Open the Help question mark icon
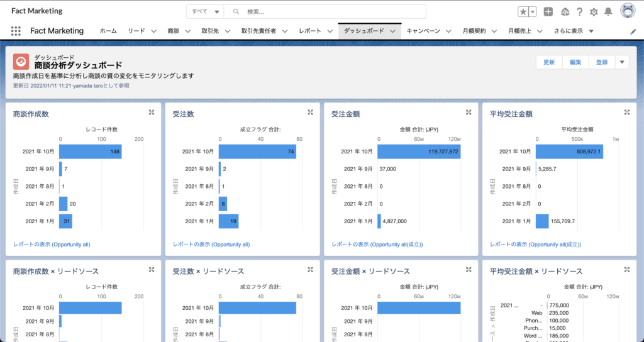Screen dimensions: 644x342 pos(579,12)
